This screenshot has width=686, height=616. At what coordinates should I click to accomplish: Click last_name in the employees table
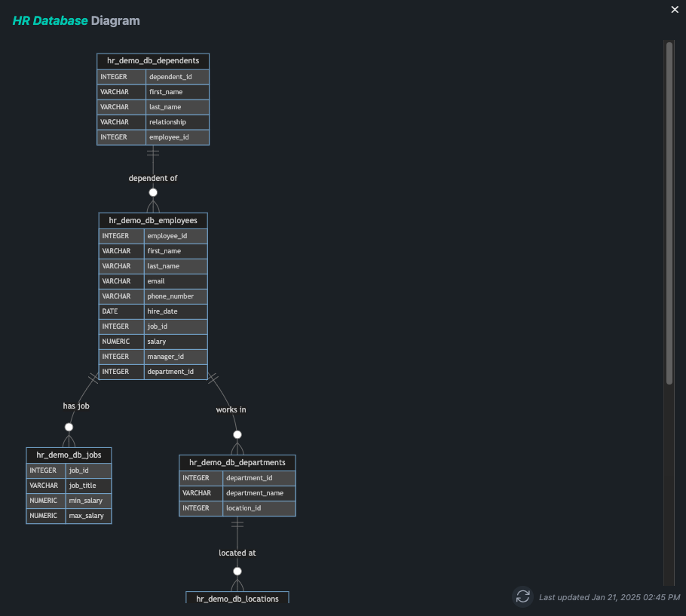176,266
